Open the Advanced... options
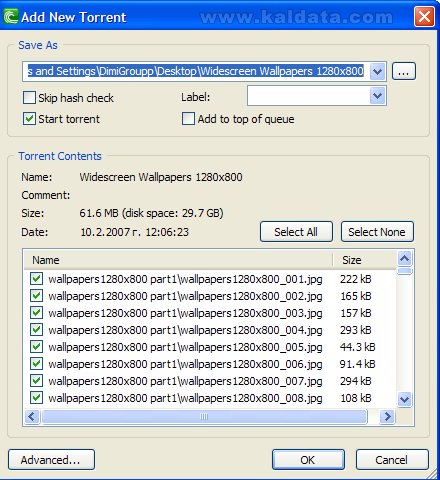Screen dimensions: 440x480 tap(51, 460)
